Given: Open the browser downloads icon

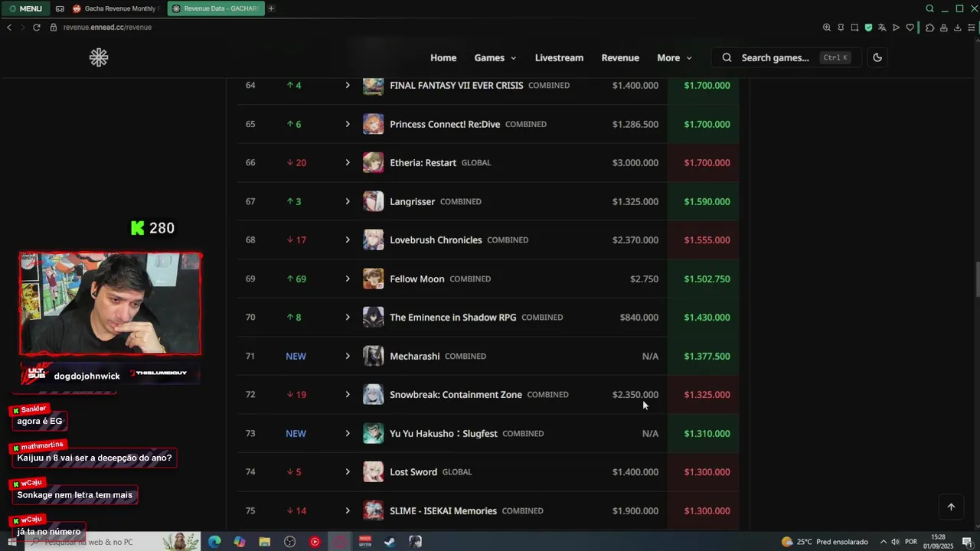Looking at the screenshot, I should pos(957,28).
